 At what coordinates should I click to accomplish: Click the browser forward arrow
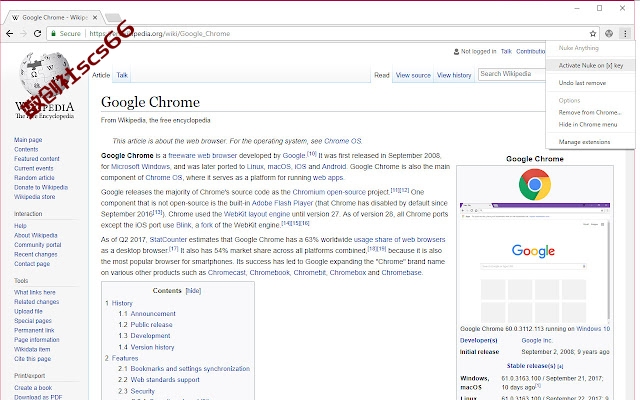point(24,33)
